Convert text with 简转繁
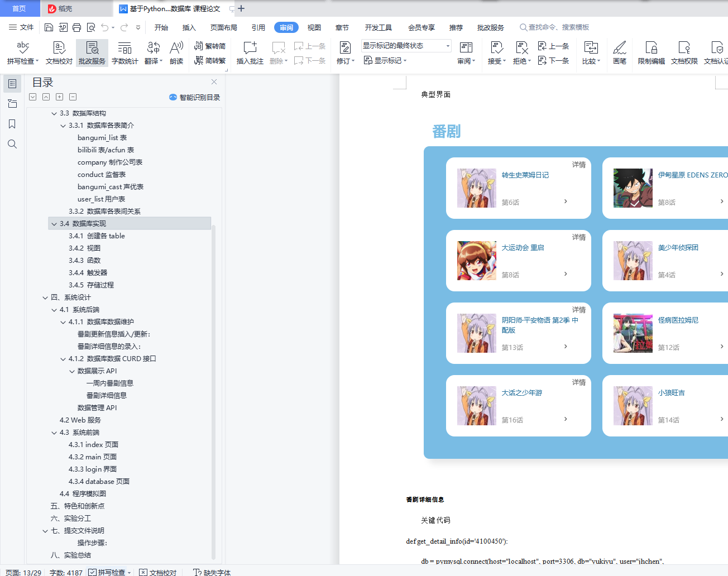 tap(210, 60)
